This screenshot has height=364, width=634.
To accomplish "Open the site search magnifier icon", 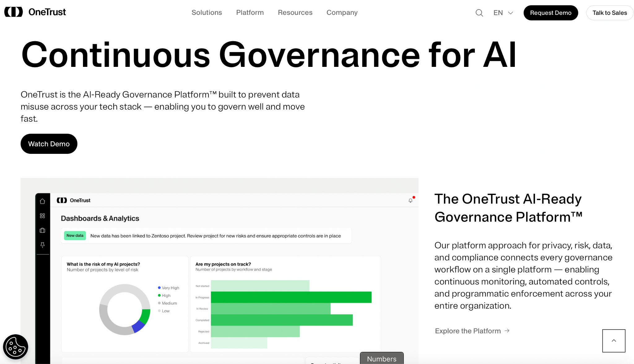I will (479, 13).
